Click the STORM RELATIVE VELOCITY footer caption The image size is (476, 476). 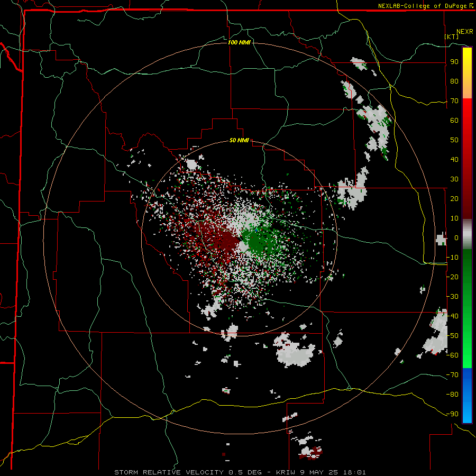[240, 472]
